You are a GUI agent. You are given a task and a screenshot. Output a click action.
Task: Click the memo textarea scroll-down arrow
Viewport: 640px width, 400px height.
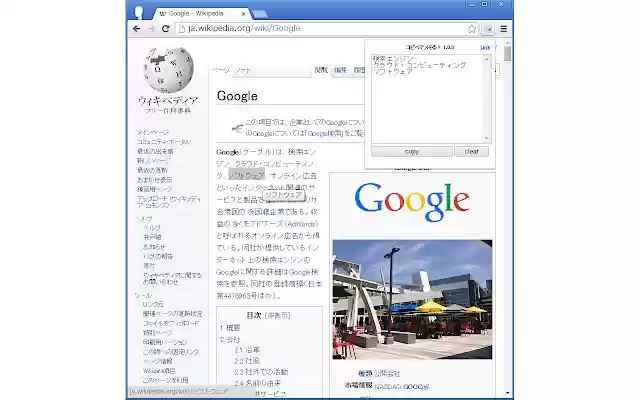(x=487, y=138)
